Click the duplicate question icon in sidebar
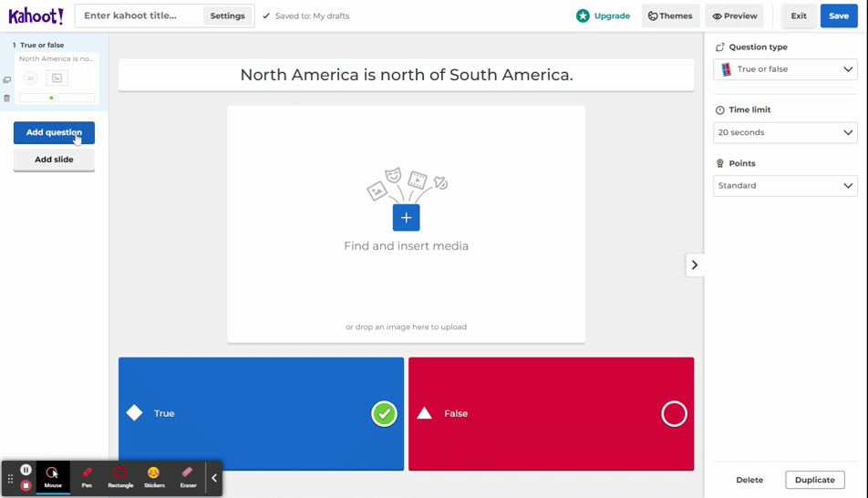868x498 pixels. click(x=7, y=80)
